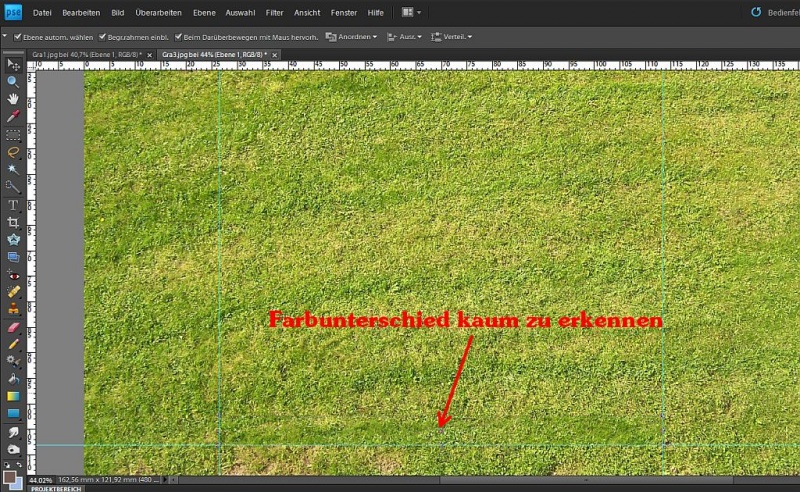Click the vertical ruler beside the canvas
Viewport: 800px width, 492px height.
click(31, 273)
